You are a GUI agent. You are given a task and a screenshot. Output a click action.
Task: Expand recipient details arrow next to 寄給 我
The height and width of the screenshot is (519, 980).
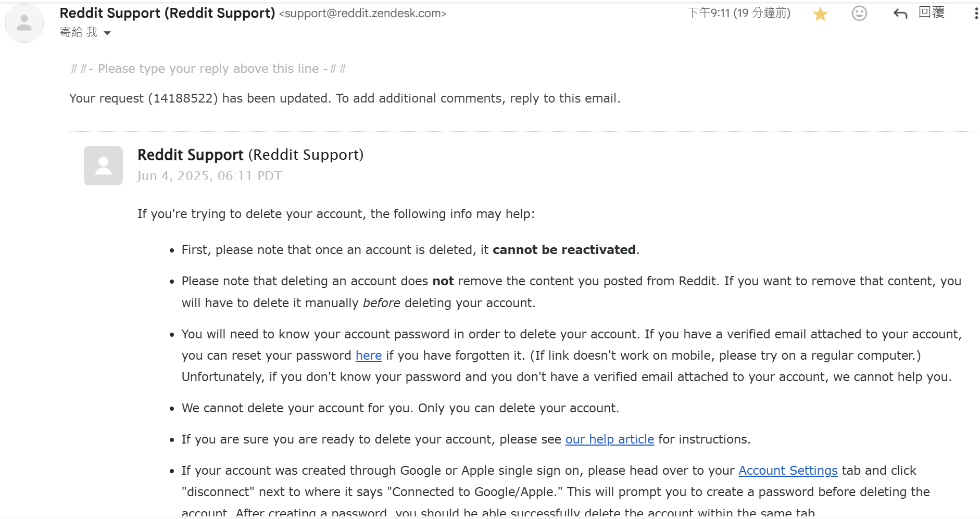click(107, 33)
